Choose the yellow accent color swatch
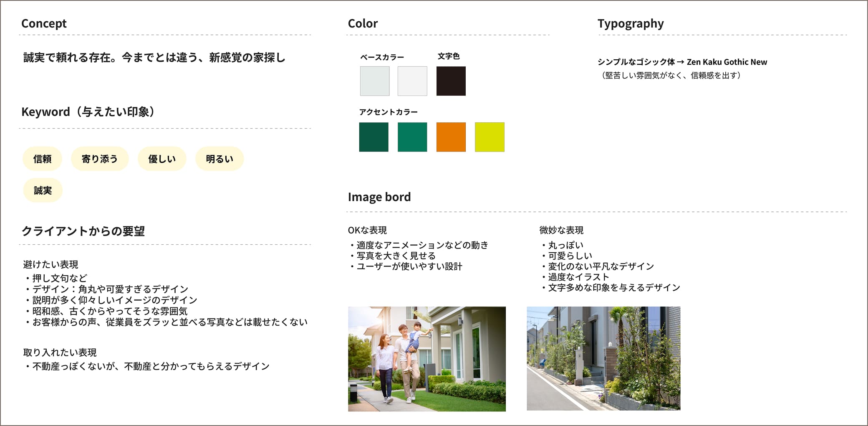The width and height of the screenshot is (868, 426). [x=490, y=137]
